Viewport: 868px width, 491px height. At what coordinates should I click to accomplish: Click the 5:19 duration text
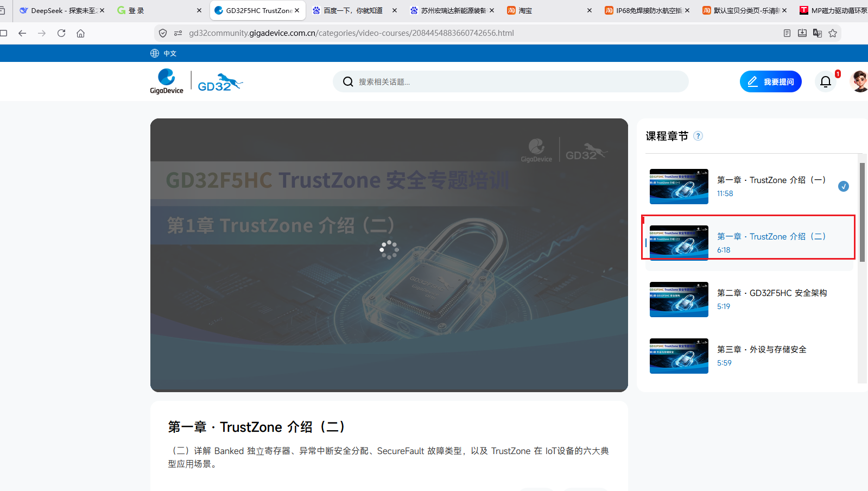coord(724,306)
